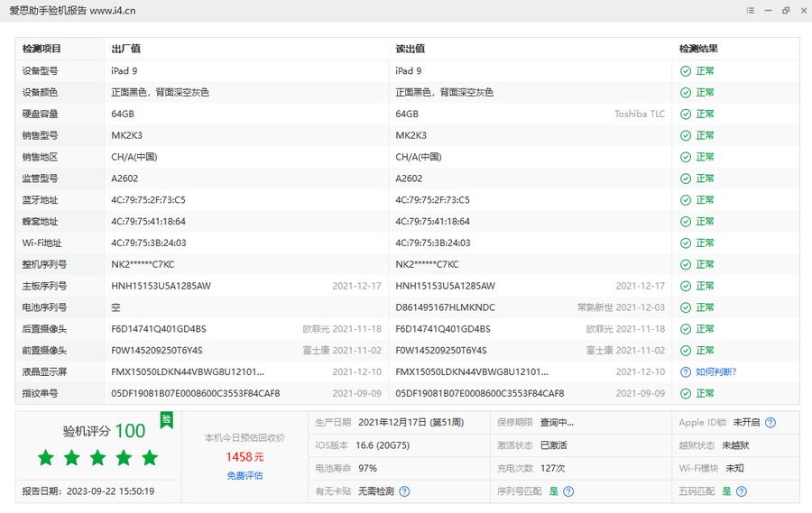Click the help icon beside 序列号匹配
The width and height of the screenshot is (812, 513).
click(x=568, y=491)
